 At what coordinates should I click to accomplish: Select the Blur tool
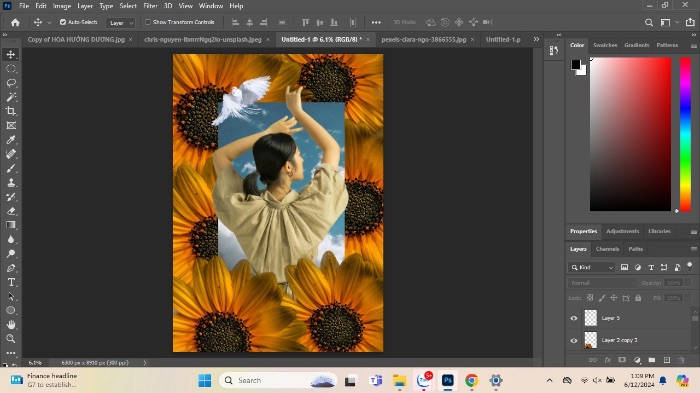pos(11,239)
